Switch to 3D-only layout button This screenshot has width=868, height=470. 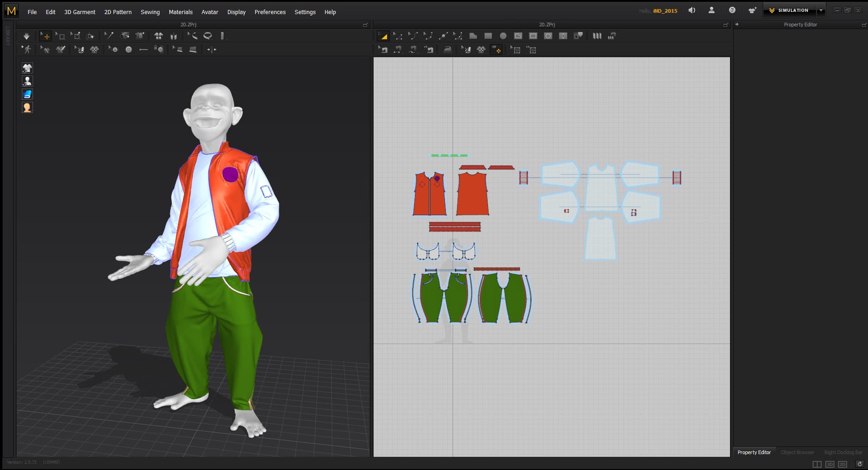click(829, 464)
